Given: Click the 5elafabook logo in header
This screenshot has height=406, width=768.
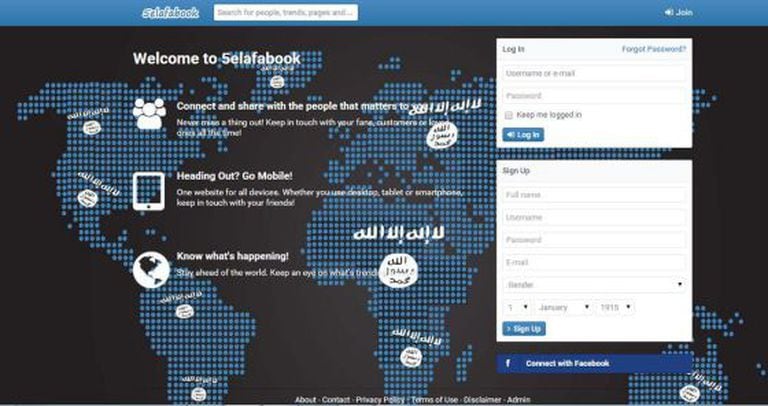Looking at the screenshot, I should point(170,13).
